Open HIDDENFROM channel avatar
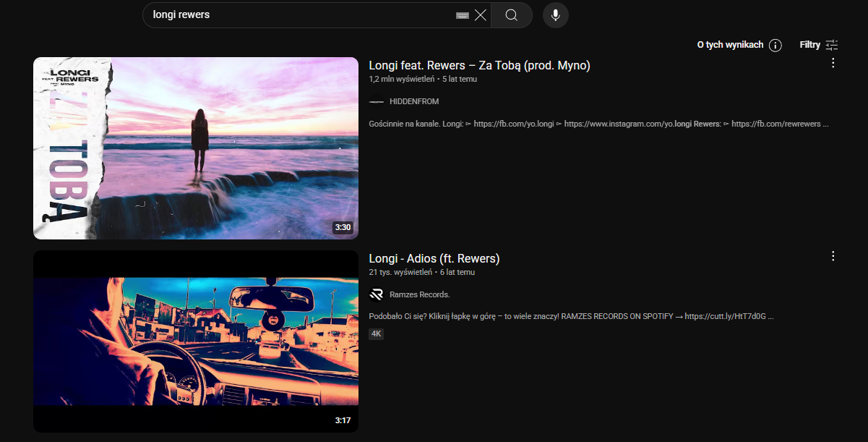Screen dimensions: 868x442 (376, 101)
